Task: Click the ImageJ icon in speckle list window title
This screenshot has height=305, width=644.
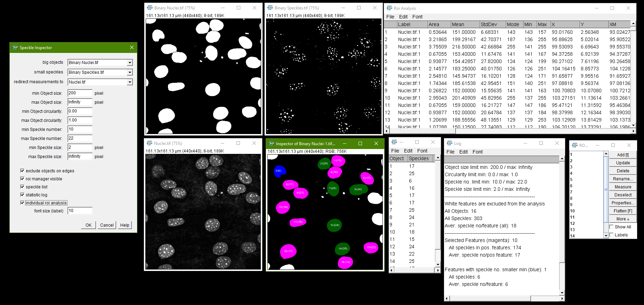Action: 394,142
